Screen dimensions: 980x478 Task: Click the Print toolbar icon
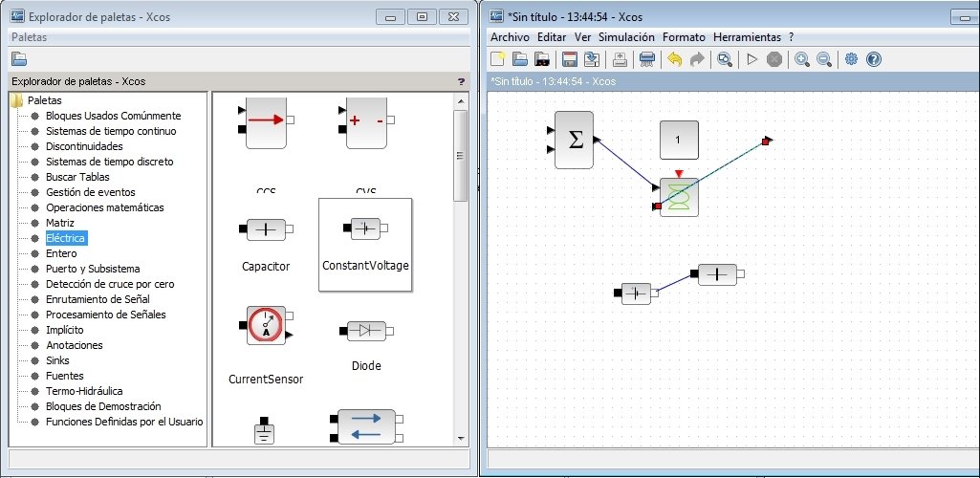pos(647,59)
